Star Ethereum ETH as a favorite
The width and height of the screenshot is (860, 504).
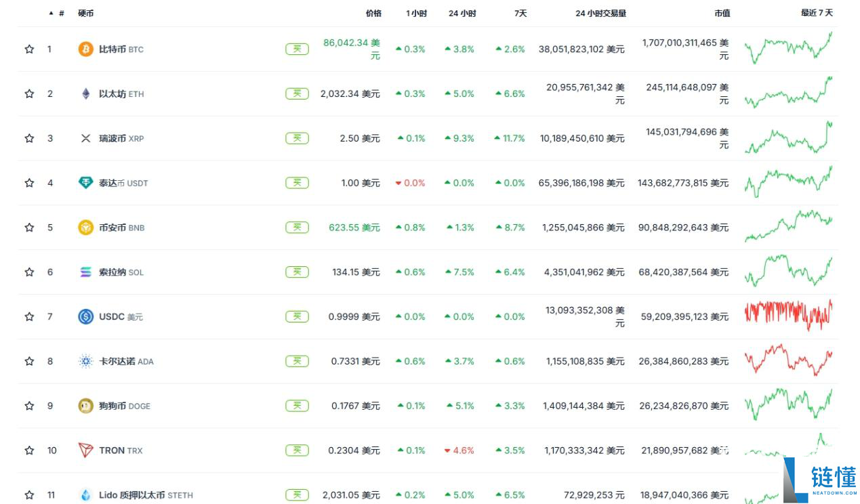click(x=29, y=93)
